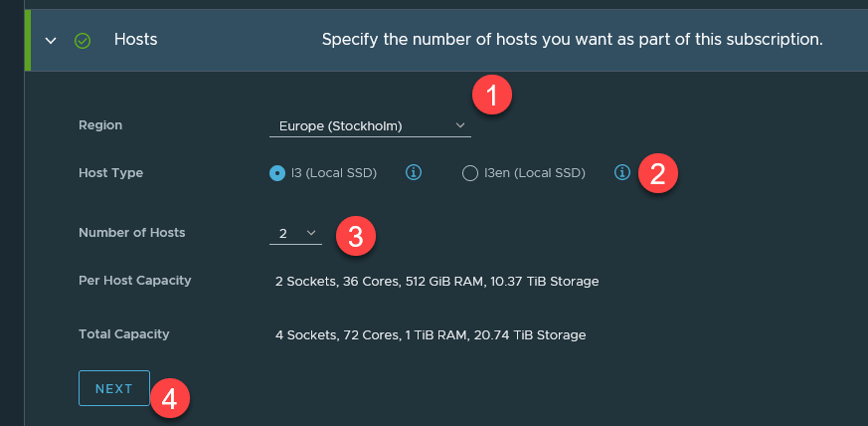Screen dimensions: 868x426
Task: Click the green checkmark status icon
Action: (83, 41)
